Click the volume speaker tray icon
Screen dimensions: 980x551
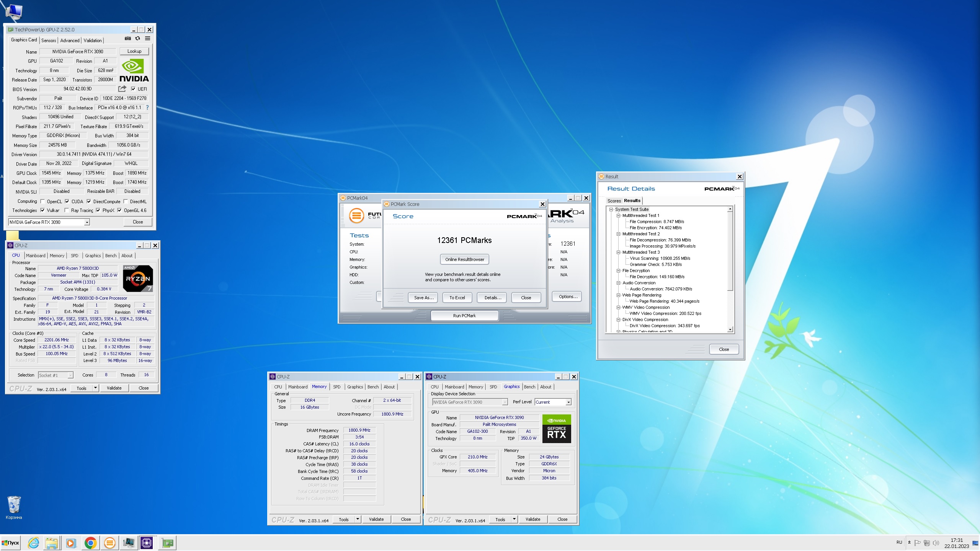936,543
